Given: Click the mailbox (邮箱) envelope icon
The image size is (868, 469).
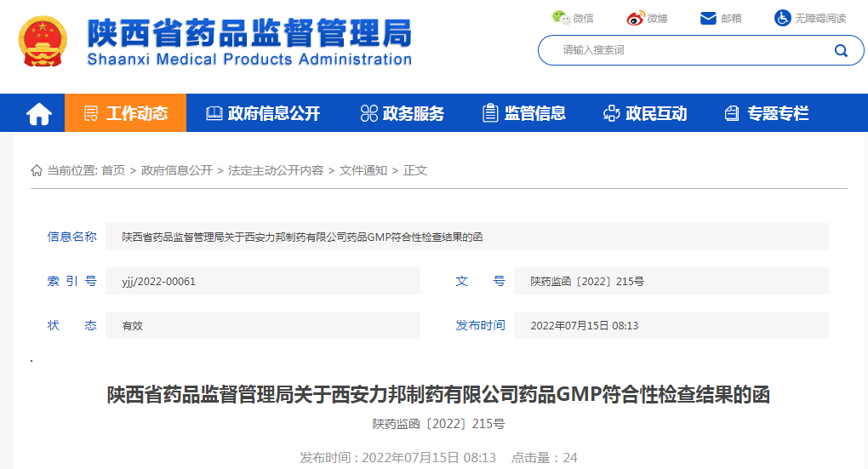Looking at the screenshot, I should tap(708, 18).
